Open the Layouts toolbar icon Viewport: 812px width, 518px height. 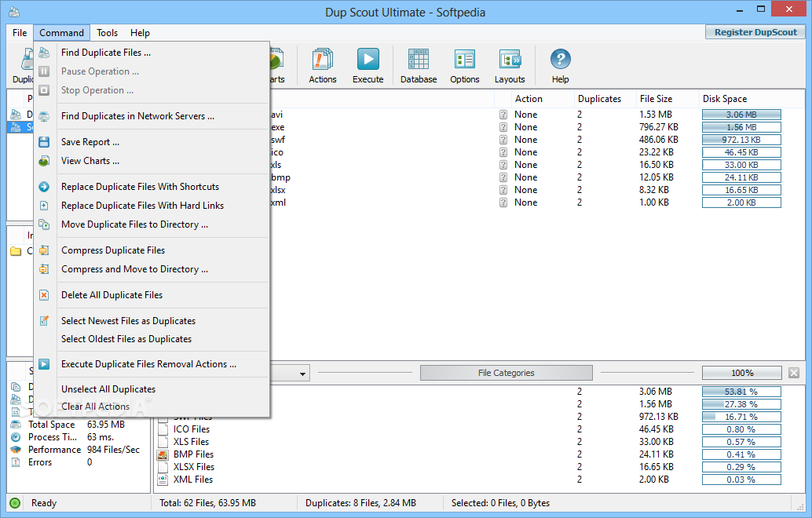pyautogui.click(x=510, y=60)
